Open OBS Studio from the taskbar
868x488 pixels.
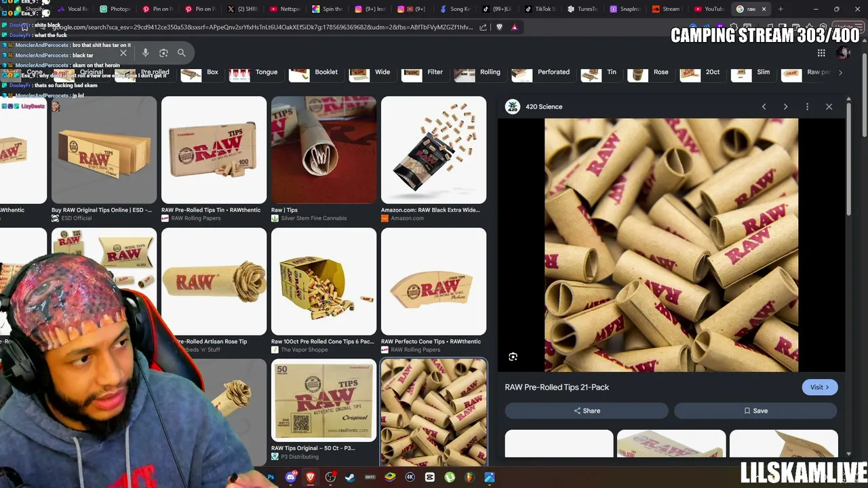coord(330,477)
